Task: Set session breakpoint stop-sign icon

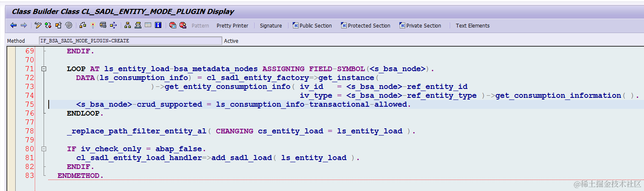Action: [x=172, y=25]
